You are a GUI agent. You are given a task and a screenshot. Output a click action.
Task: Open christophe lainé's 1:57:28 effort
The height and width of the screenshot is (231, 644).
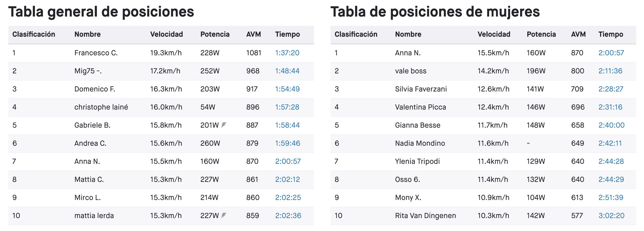pos(287,107)
